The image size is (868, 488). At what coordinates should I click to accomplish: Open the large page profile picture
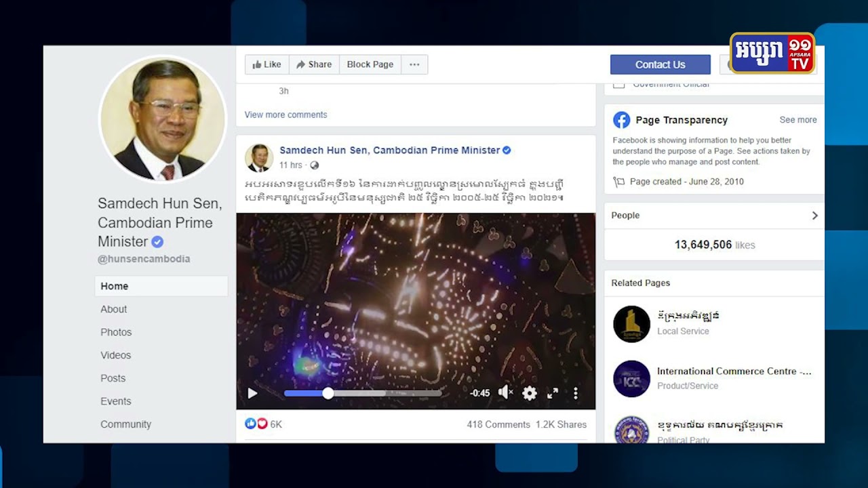tap(163, 119)
